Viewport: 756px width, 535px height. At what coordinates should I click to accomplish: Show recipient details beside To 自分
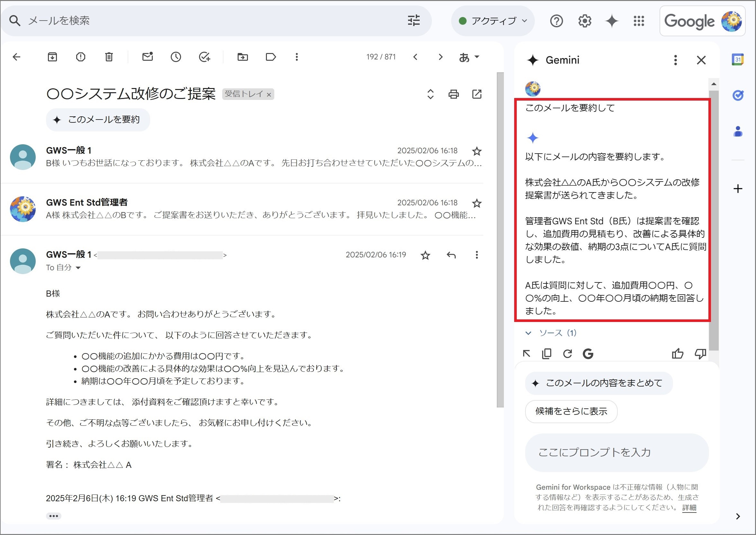[78, 268]
